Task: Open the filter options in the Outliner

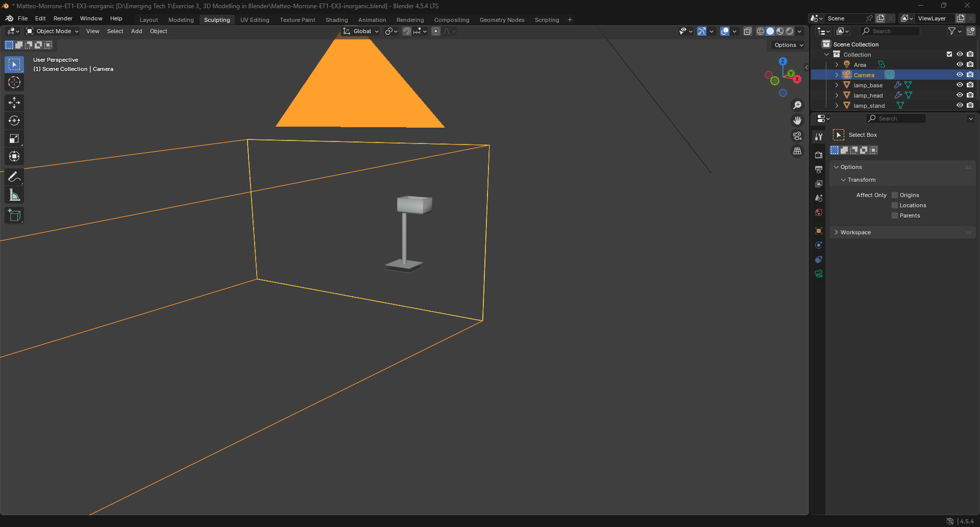Action: (x=952, y=31)
